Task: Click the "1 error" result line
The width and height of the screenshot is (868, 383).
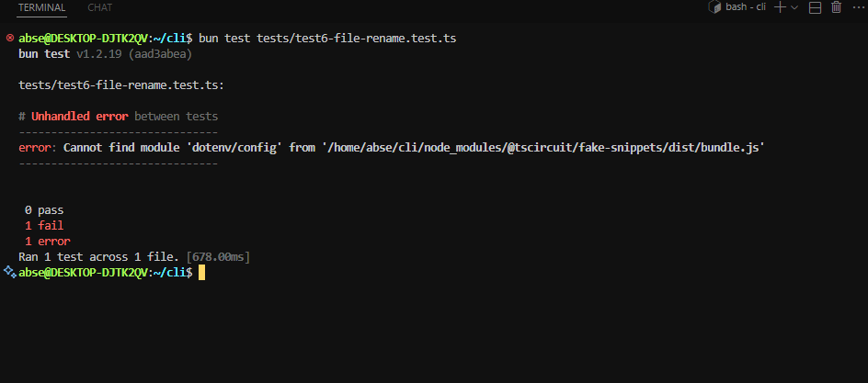Action: 47,241
